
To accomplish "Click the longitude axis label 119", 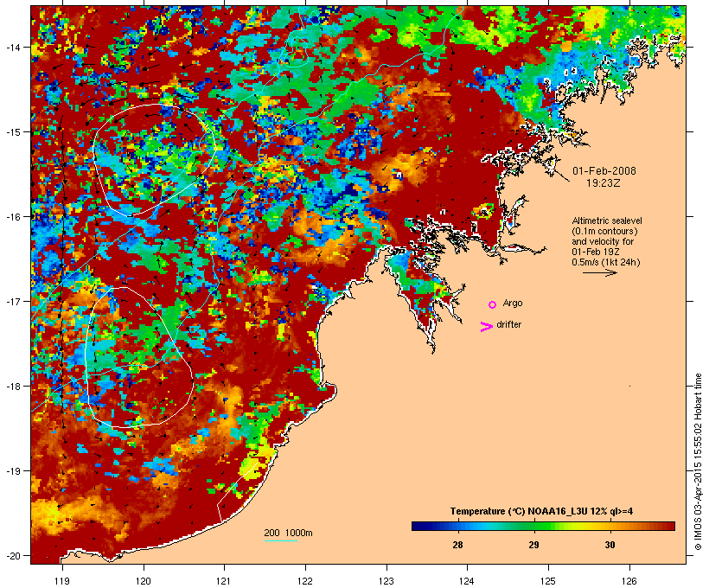I will pyautogui.click(x=62, y=581).
